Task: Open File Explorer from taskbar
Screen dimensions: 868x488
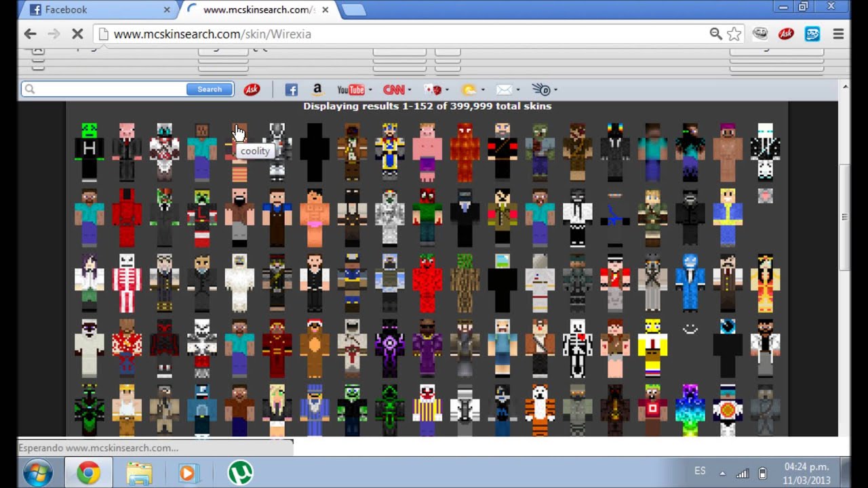Action: [x=139, y=473]
